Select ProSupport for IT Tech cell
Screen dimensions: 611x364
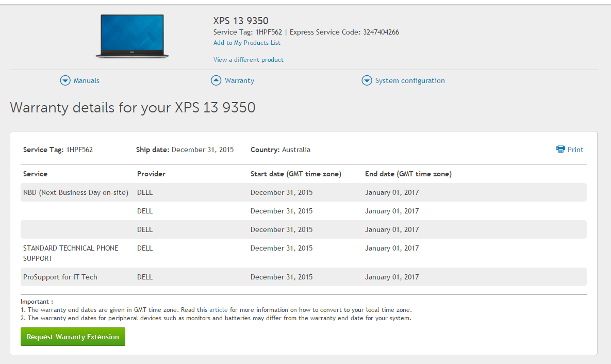coord(60,277)
